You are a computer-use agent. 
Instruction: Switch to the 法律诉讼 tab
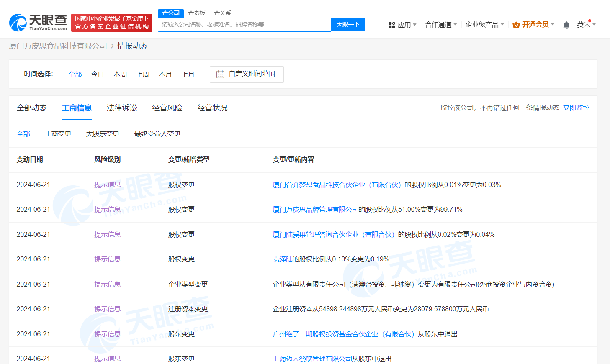(122, 108)
